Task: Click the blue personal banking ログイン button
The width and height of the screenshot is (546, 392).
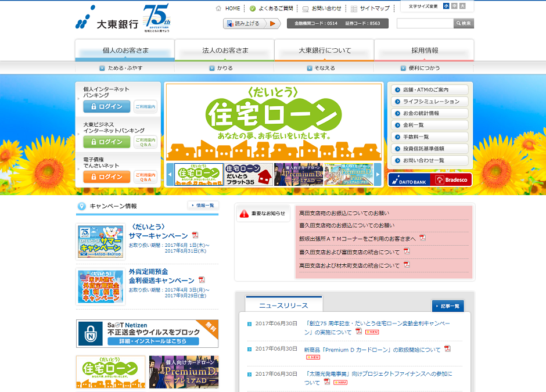Action: [106, 106]
